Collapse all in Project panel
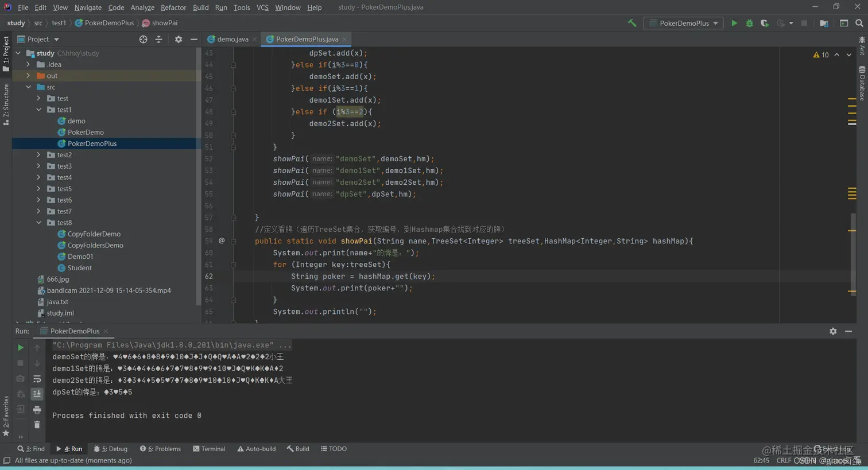This screenshot has height=470, width=868. click(x=158, y=39)
